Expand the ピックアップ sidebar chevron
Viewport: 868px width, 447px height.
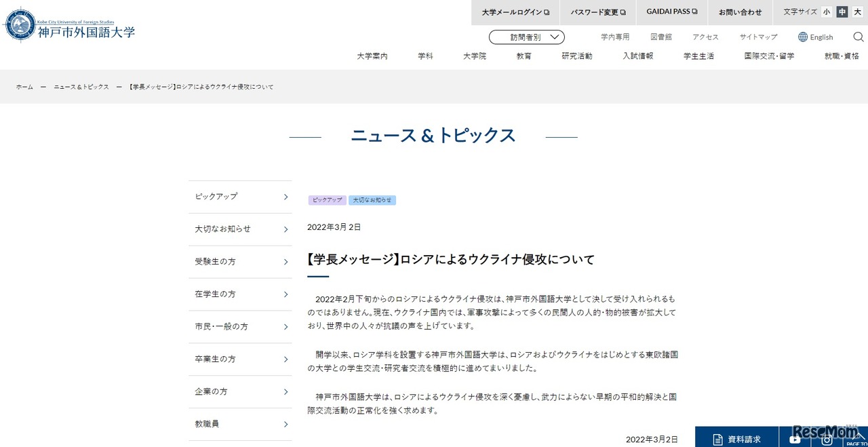click(285, 197)
